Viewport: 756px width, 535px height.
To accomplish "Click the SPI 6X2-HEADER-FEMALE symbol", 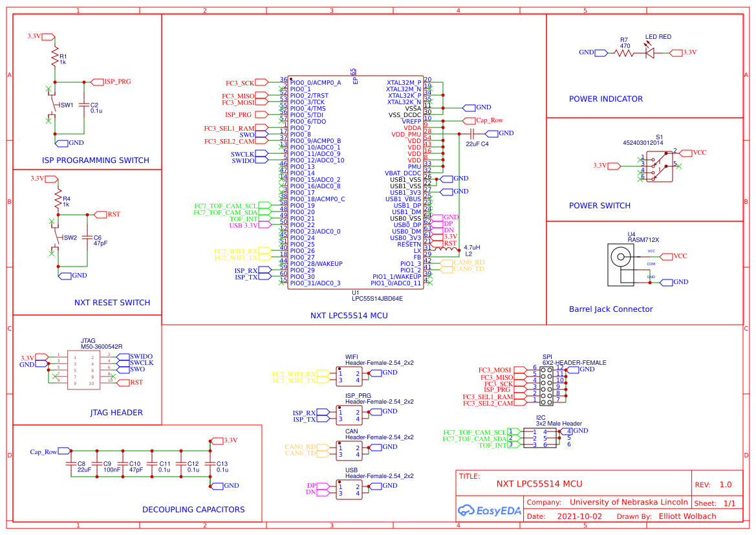I will tap(548, 385).
